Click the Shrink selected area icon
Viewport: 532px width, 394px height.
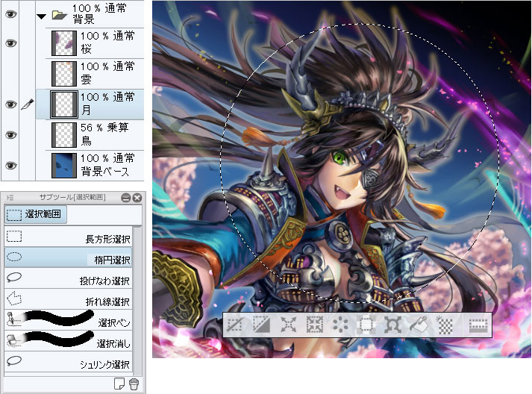coord(315,325)
